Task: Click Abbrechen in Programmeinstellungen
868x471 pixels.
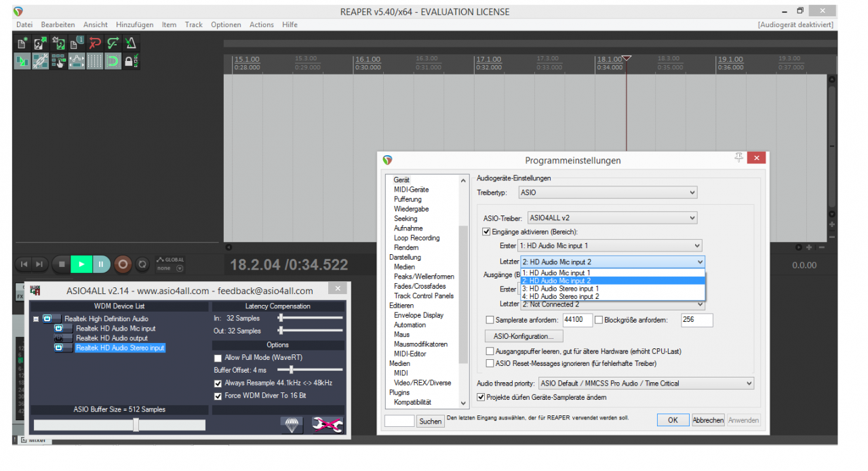Action: click(708, 420)
